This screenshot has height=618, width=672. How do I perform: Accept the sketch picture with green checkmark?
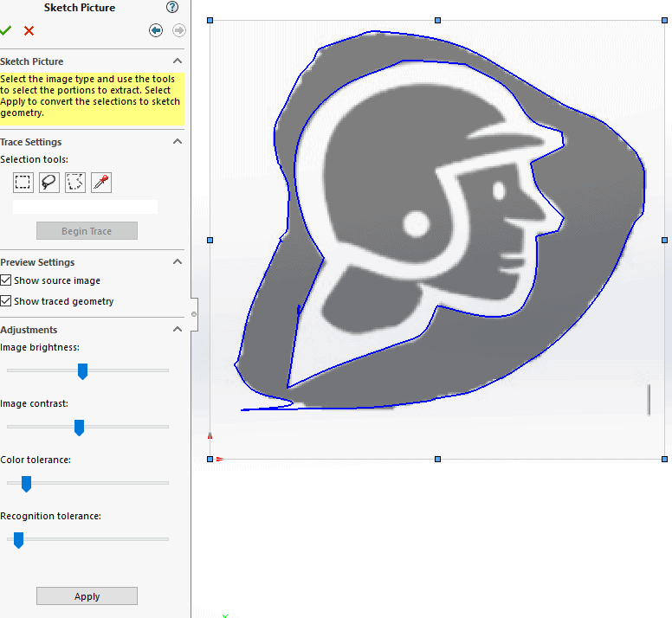pyautogui.click(x=5, y=30)
